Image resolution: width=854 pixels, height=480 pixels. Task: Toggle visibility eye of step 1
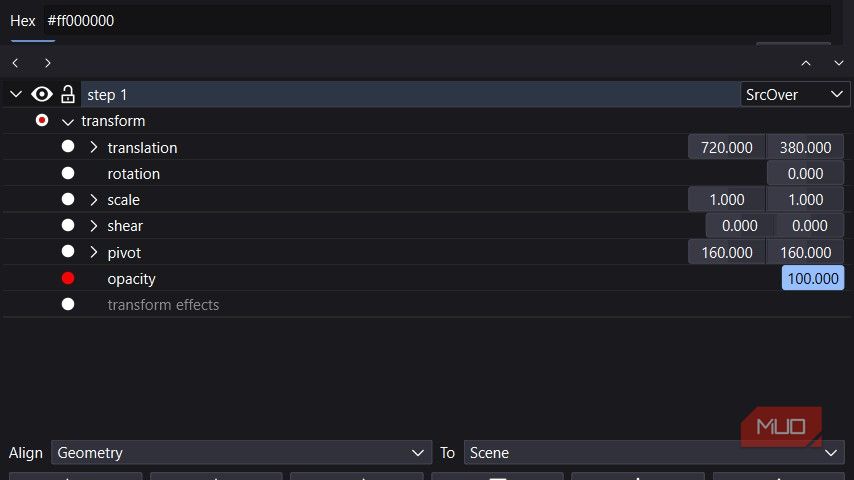click(42, 94)
